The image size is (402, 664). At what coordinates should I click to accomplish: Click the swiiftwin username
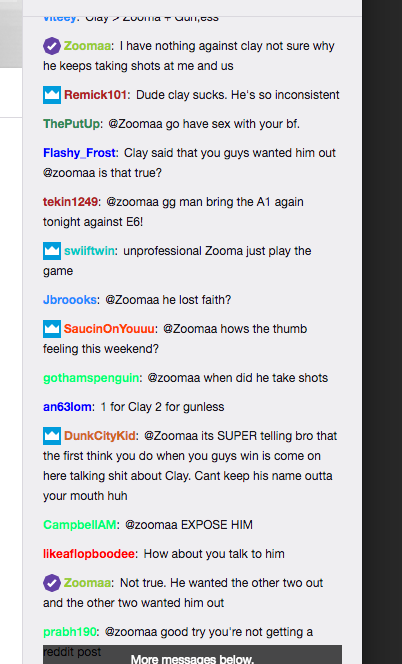coord(89,251)
